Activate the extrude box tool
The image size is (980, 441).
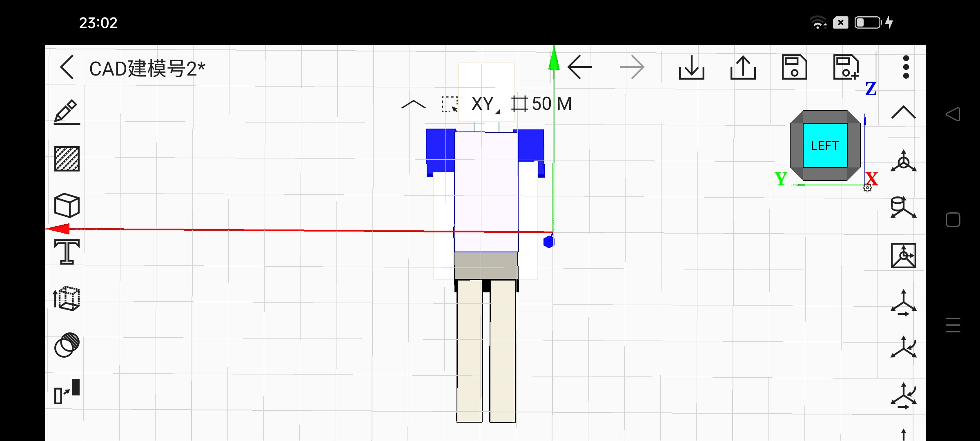pos(67,298)
